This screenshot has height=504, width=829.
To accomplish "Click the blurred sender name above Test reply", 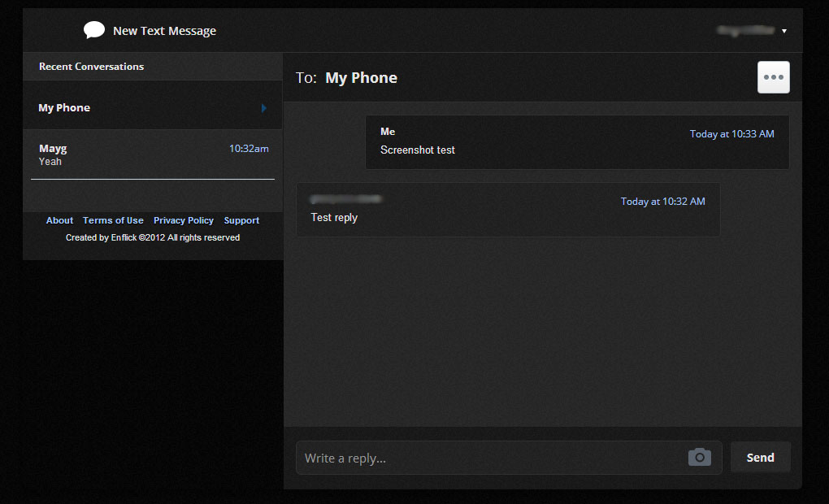I will click(x=345, y=199).
